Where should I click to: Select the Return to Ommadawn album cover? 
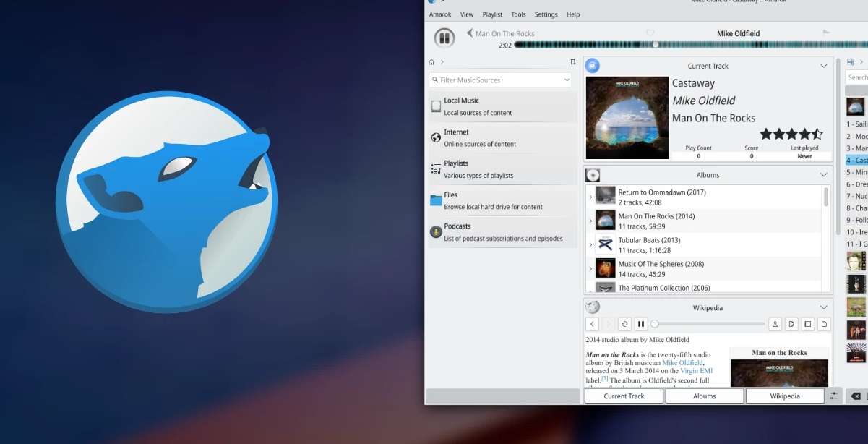tap(606, 196)
